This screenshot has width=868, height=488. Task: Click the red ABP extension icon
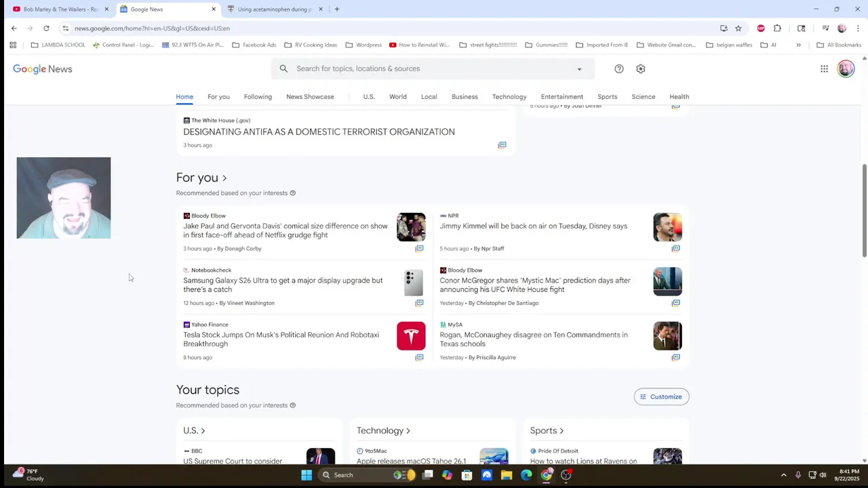(x=761, y=28)
